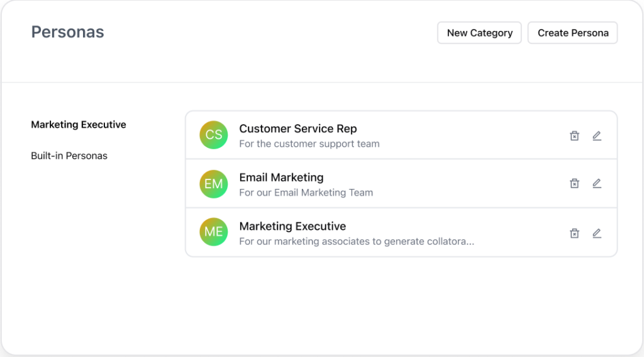
Task: Click the CS avatar icon
Action: [x=214, y=135]
